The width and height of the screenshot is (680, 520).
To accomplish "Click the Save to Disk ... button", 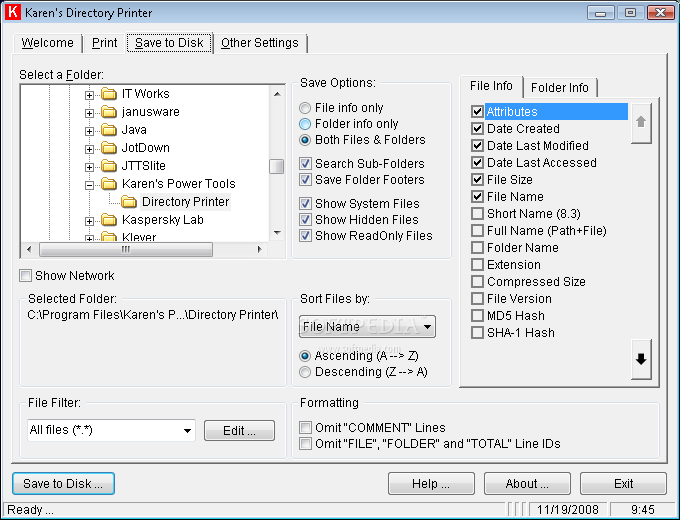I will (63, 484).
